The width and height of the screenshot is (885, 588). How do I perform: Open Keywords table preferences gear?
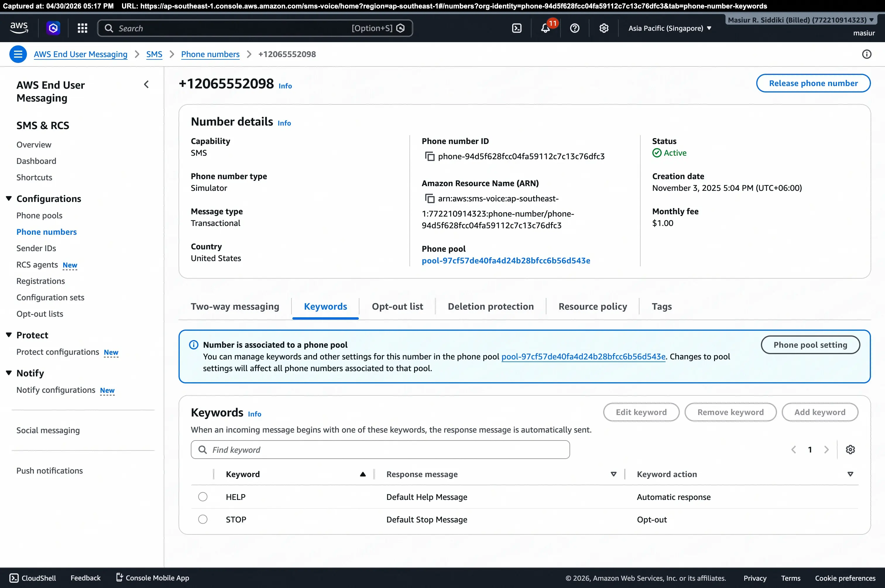click(850, 450)
